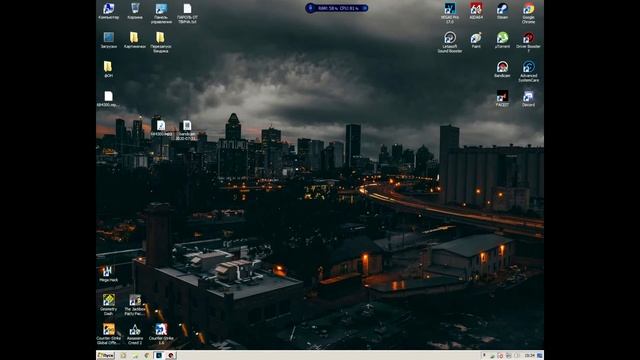The image size is (640, 360).
Task: Launch Assassins Creed 2 shortcut
Action: (x=135, y=334)
